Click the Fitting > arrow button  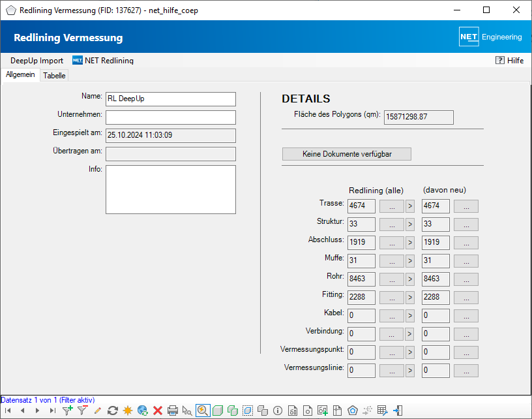tap(410, 298)
